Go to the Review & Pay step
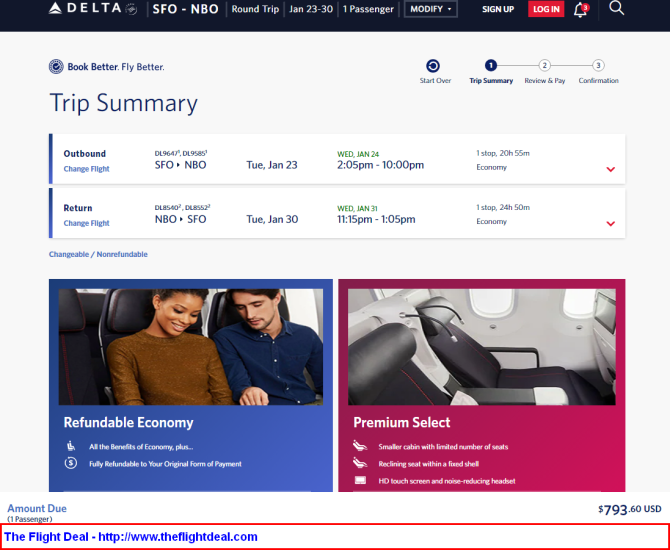The width and height of the screenshot is (670, 550). pyautogui.click(x=545, y=66)
